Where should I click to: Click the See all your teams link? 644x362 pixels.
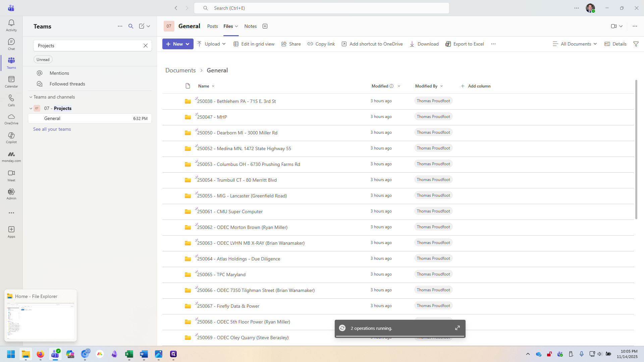tap(52, 129)
